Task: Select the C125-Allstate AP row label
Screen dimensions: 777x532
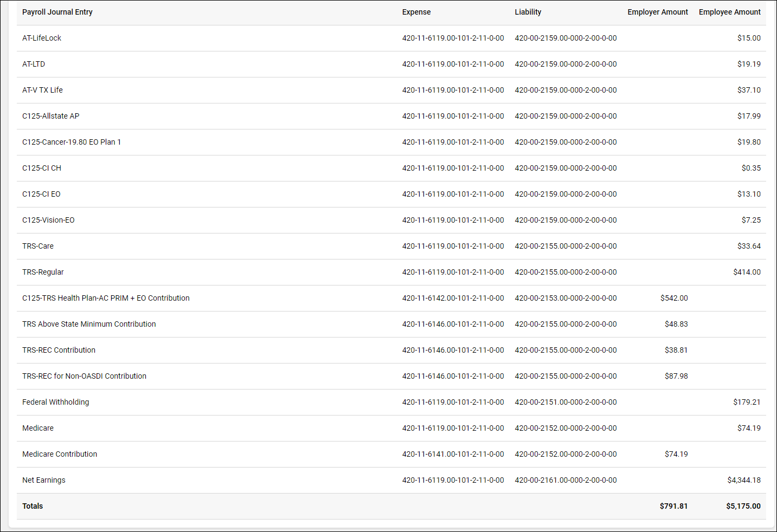Action: [50, 116]
